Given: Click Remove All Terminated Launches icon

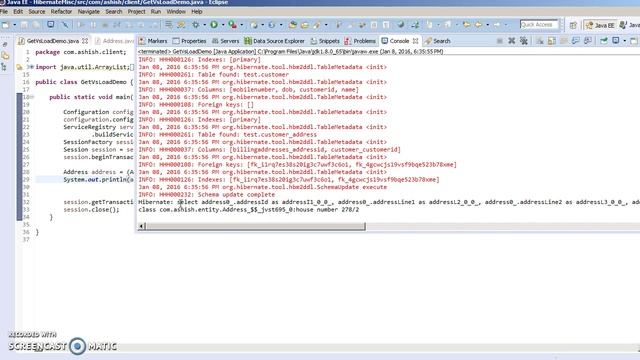Looking at the screenshot, I should point(524,41).
